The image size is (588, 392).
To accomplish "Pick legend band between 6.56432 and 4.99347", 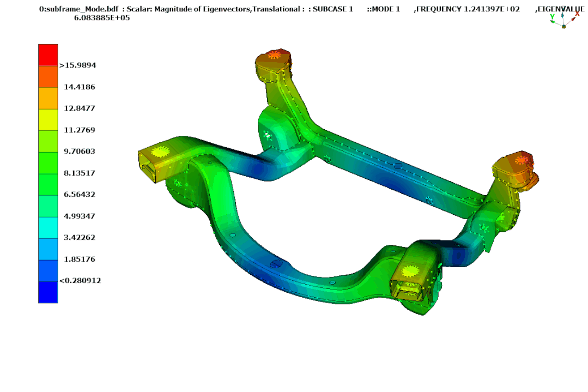I will point(48,206).
